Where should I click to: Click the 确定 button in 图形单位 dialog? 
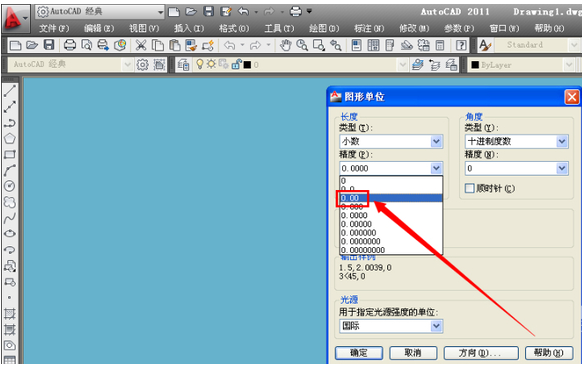[359, 353]
